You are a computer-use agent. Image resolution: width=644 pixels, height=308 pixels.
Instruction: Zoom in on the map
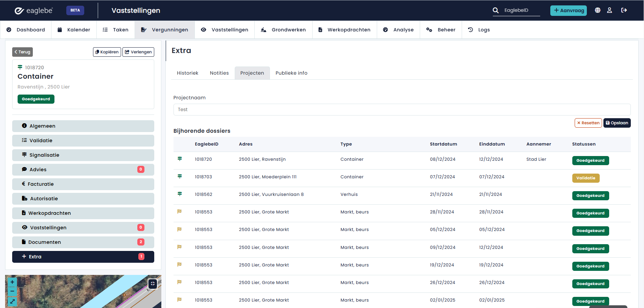point(12,282)
